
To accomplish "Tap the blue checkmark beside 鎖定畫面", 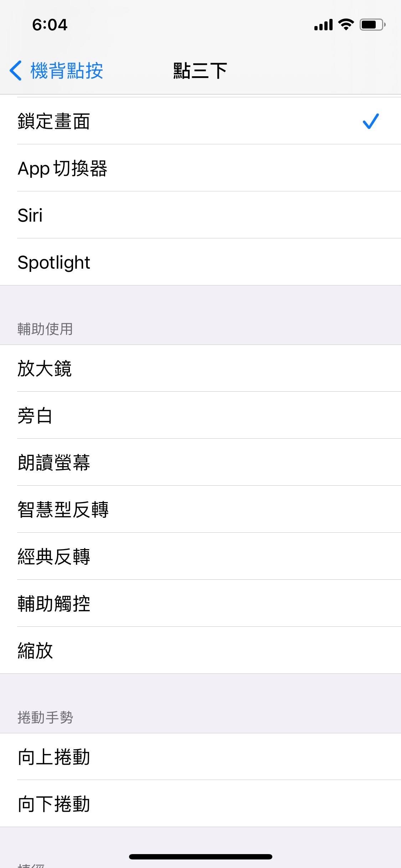I will point(371,121).
